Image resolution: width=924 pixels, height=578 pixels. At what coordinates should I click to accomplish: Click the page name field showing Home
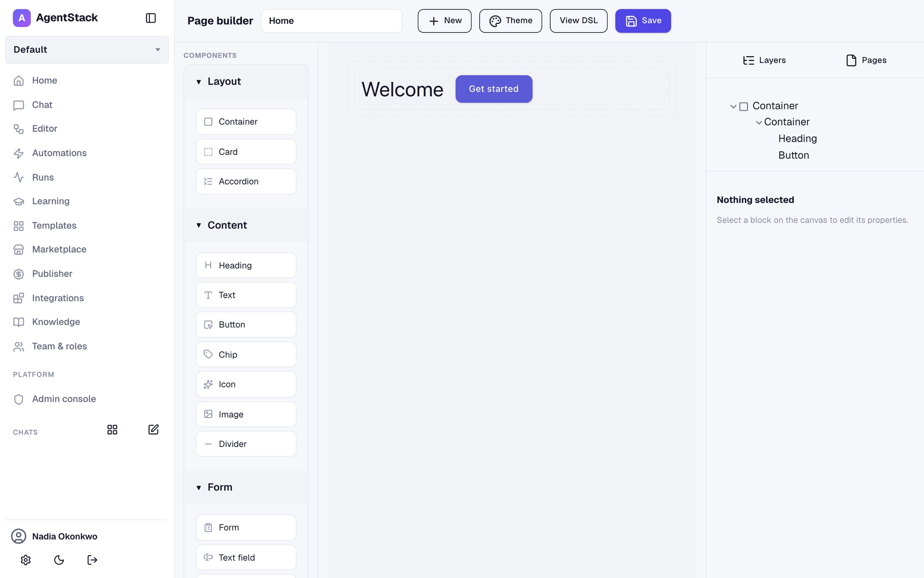point(332,21)
